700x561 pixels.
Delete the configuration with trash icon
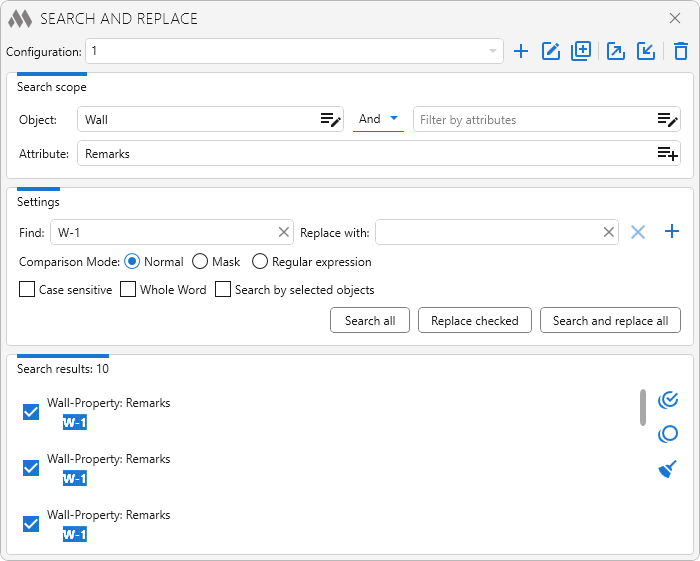click(x=681, y=51)
